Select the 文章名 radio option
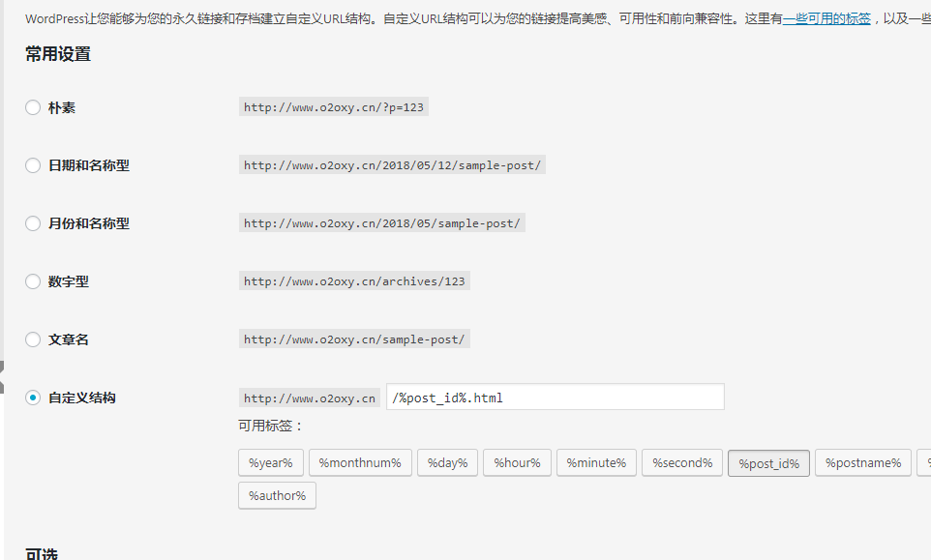931x560 pixels. (33, 339)
